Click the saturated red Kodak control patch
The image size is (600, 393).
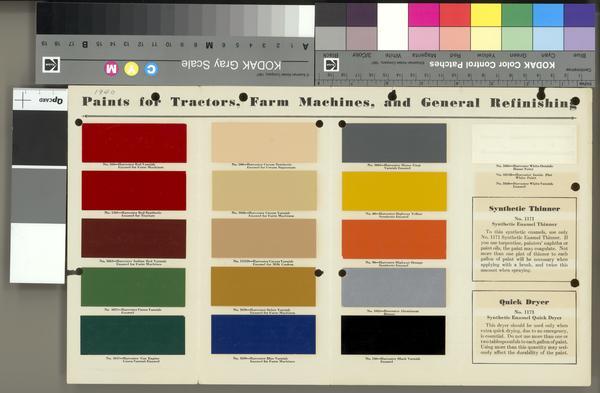point(455,15)
